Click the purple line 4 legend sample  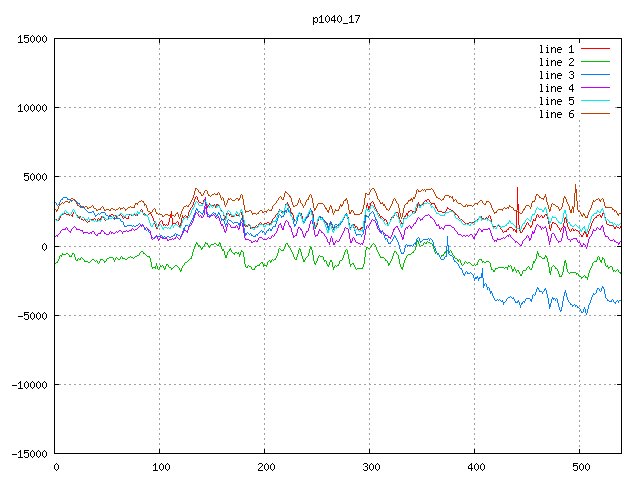point(595,88)
